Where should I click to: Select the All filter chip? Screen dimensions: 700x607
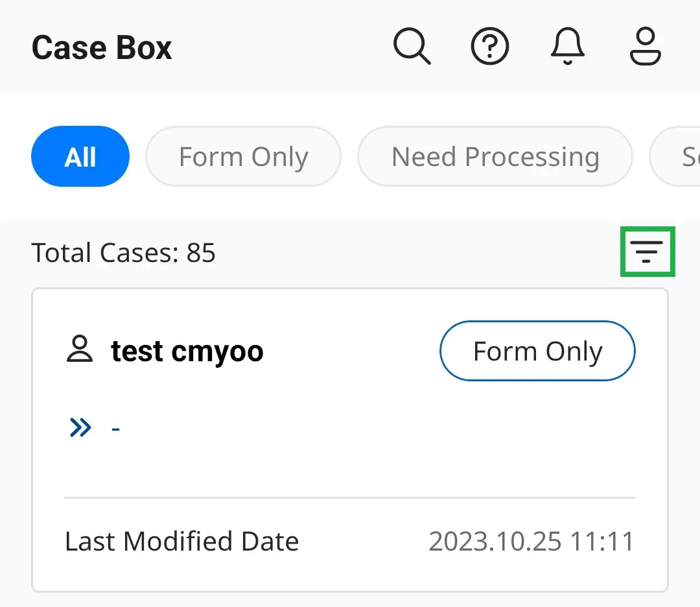tap(80, 156)
